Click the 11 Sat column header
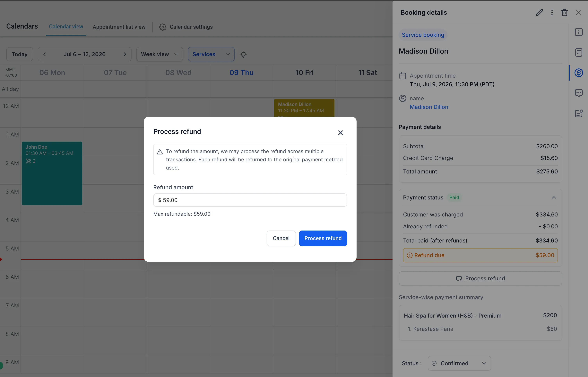588x377 pixels. pyautogui.click(x=367, y=73)
